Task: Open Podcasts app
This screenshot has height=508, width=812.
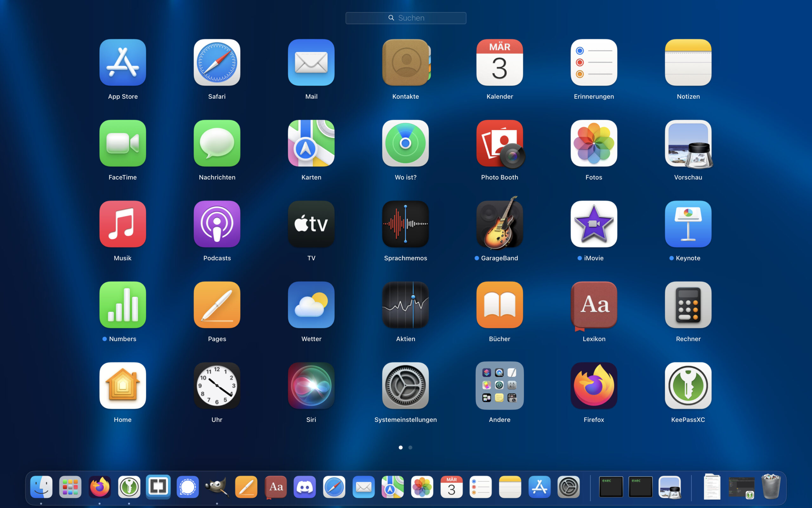Action: [x=217, y=224]
